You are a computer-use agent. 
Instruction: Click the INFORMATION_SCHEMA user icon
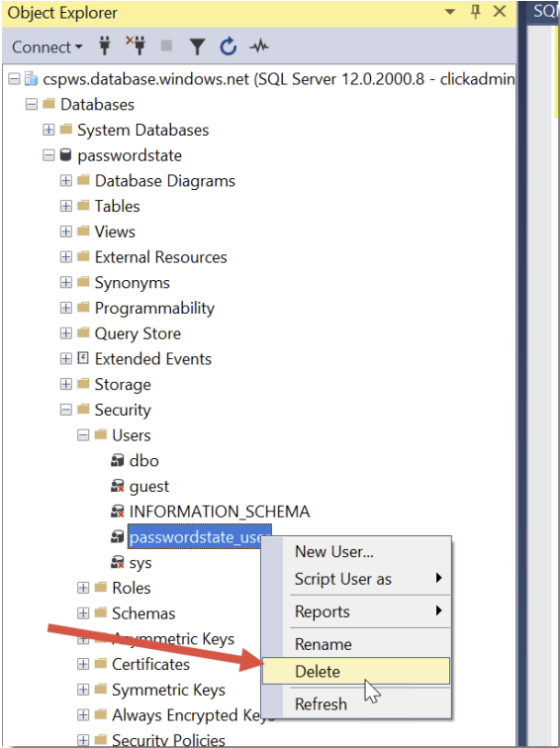click(118, 512)
